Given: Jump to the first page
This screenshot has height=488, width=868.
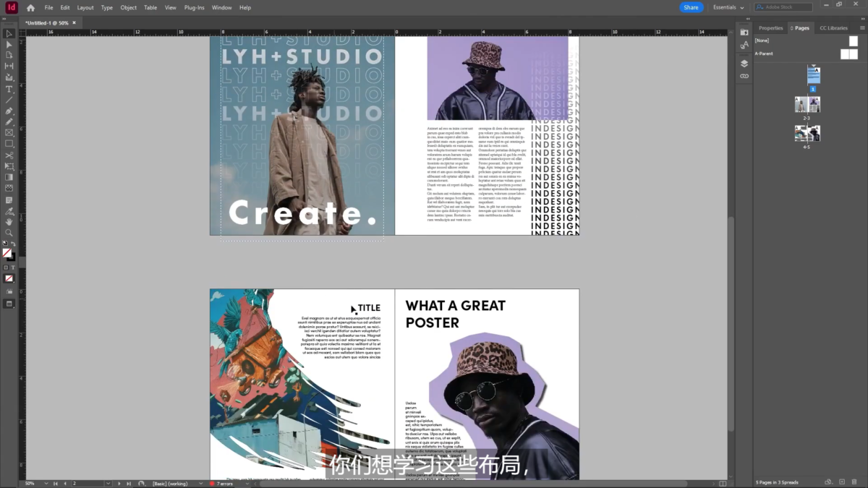Looking at the screenshot, I should tap(56, 483).
